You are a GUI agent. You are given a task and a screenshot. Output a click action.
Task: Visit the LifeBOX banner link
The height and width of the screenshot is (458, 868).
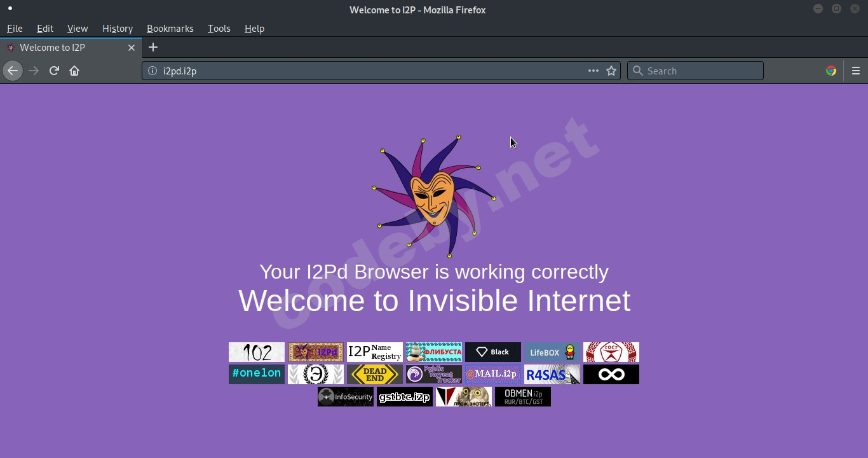pyautogui.click(x=552, y=352)
